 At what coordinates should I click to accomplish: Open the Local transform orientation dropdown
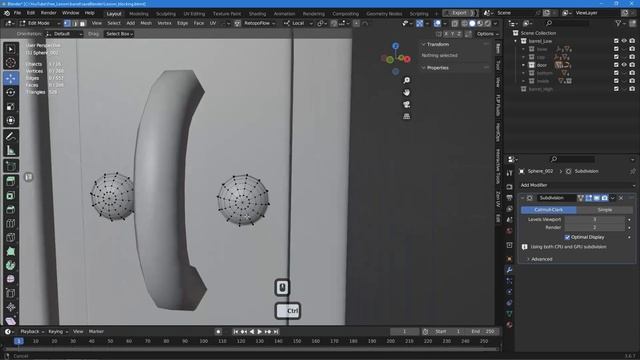[298, 23]
